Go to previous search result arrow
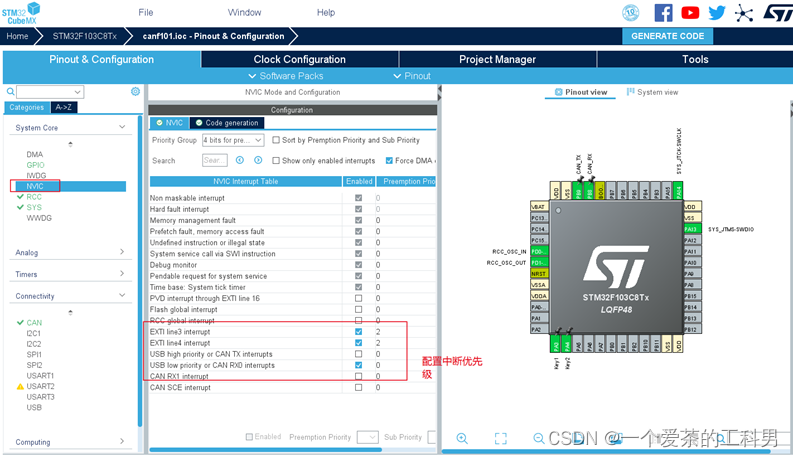 (x=240, y=160)
